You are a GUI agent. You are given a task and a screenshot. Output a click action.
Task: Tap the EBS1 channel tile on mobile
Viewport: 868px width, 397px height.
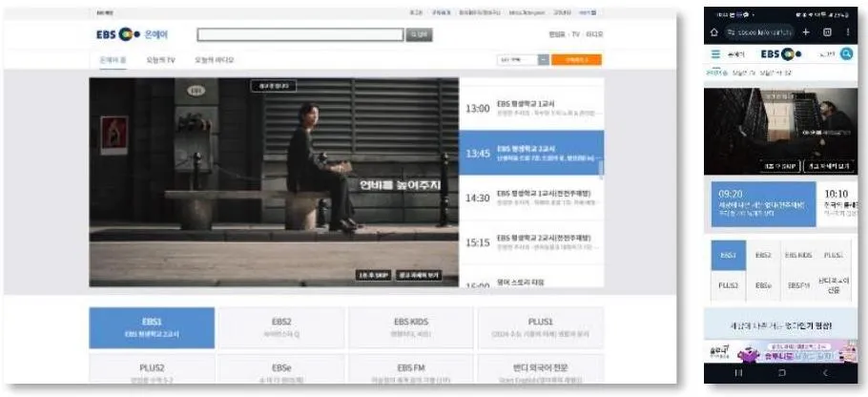click(729, 255)
